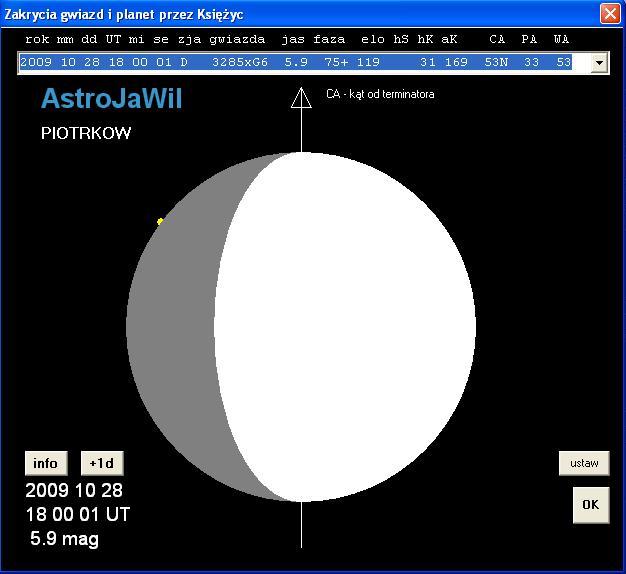Click the '18 00 01 UT' time text
This screenshot has height=574, width=626.
coord(78,515)
